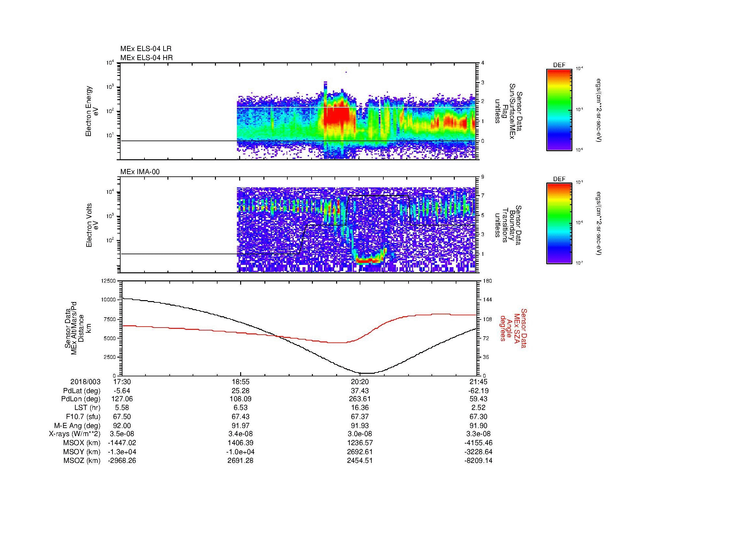Click MSOX value -4155.46
This screenshot has height=534, width=756.
click(x=479, y=443)
